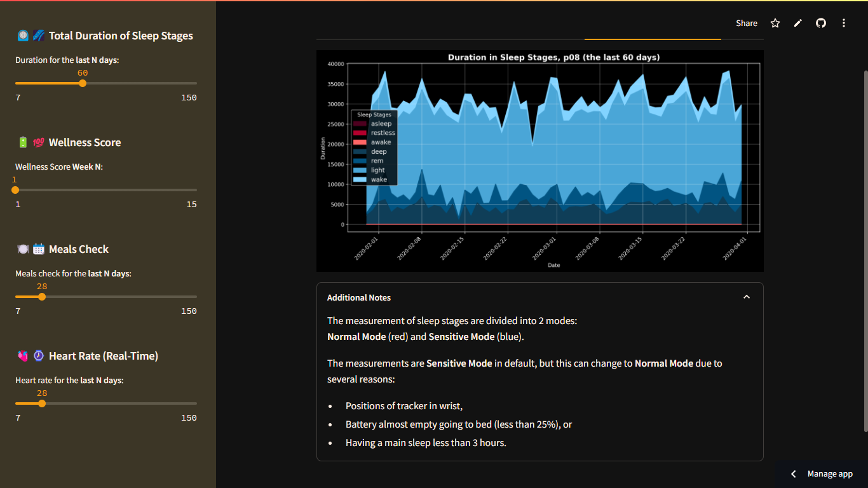Image resolution: width=868 pixels, height=488 pixels.
Task: Click the chart title 'Duration in Sleep Stages, p08'
Action: (x=553, y=57)
